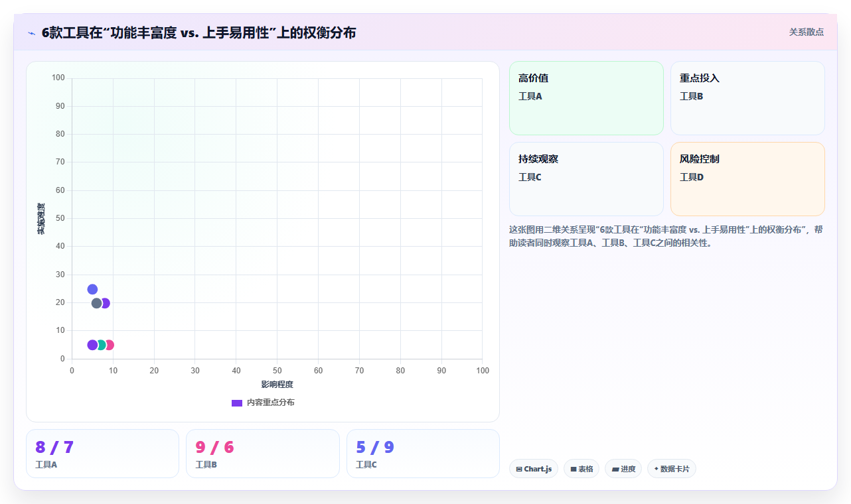Select the Chart.js tag
The image size is (851, 504).
pos(534,469)
